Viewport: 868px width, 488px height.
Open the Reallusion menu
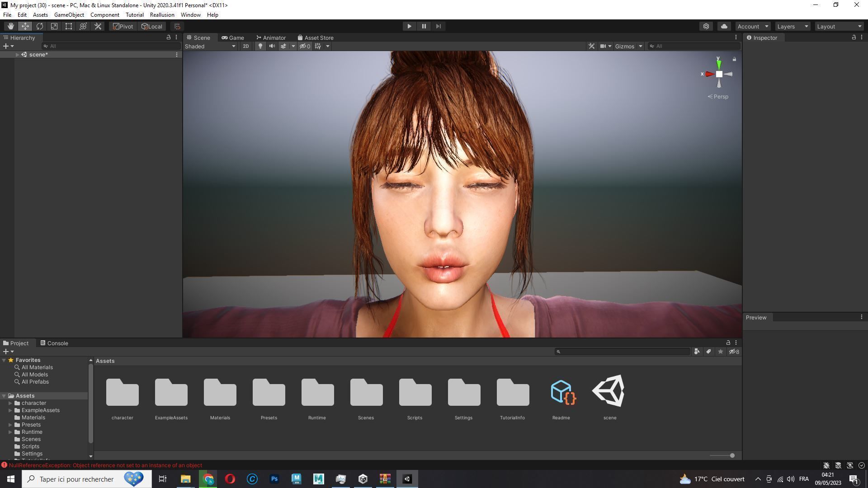pos(162,15)
